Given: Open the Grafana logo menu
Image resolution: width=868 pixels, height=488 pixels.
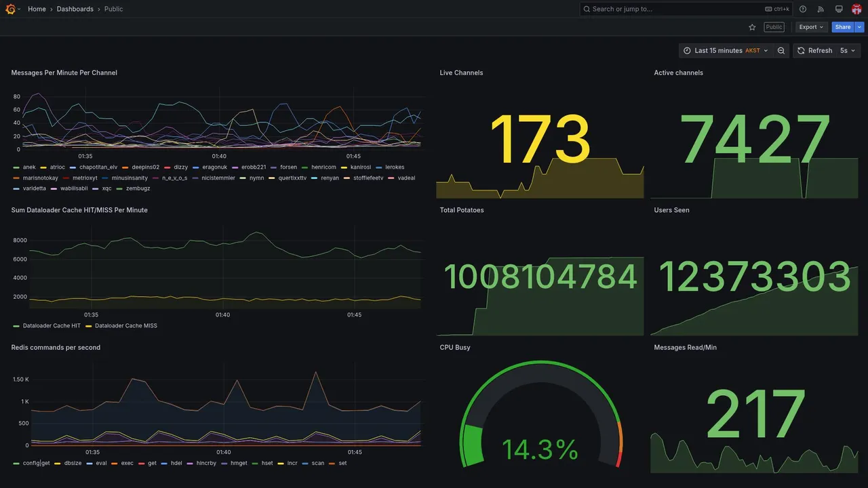Looking at the screenshot, I should pyautogui.click(x=10, y=9).
